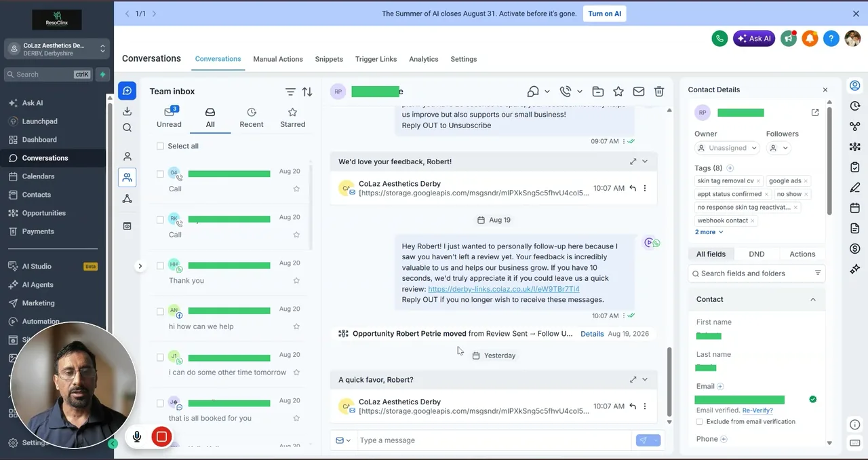Open the assign conversation dropdown arrow

547,92
